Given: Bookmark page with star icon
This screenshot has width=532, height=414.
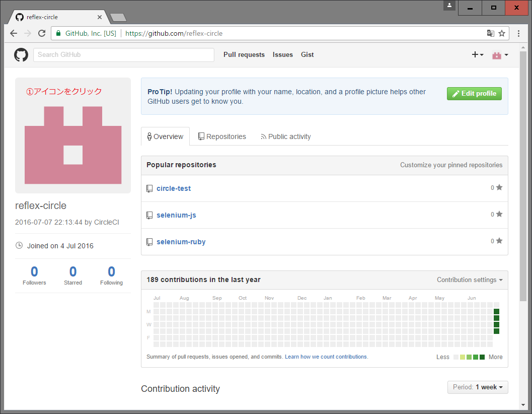Looking at the screenshot, I should coord(502,33).
